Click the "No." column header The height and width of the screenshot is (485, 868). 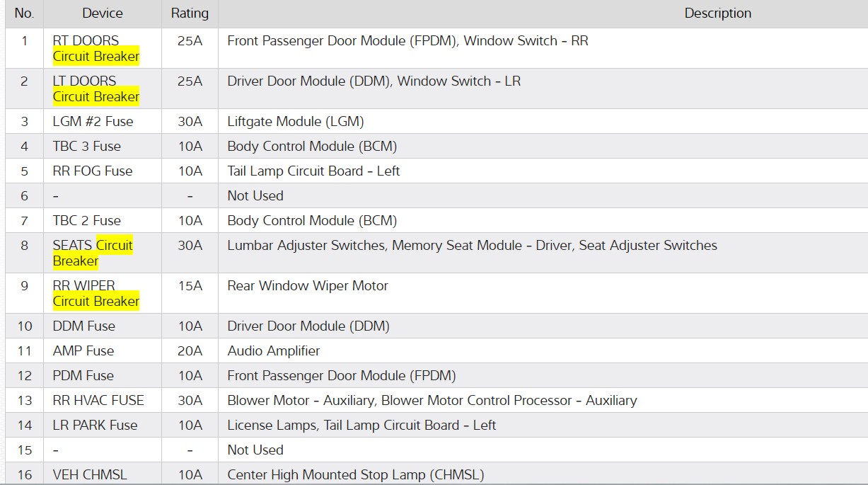pos(24,13)
